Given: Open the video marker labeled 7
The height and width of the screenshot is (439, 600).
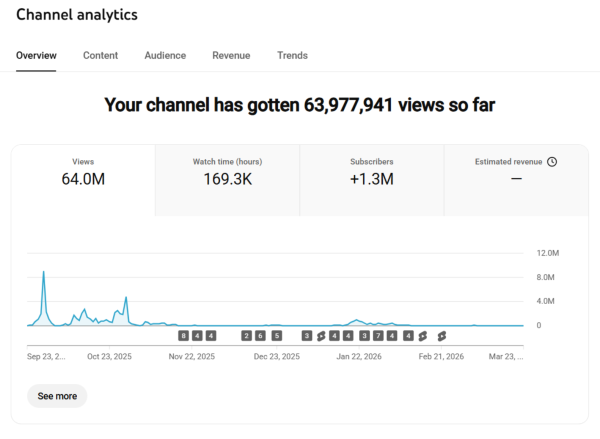Looking at the screenshot, I should click(378, 336).
